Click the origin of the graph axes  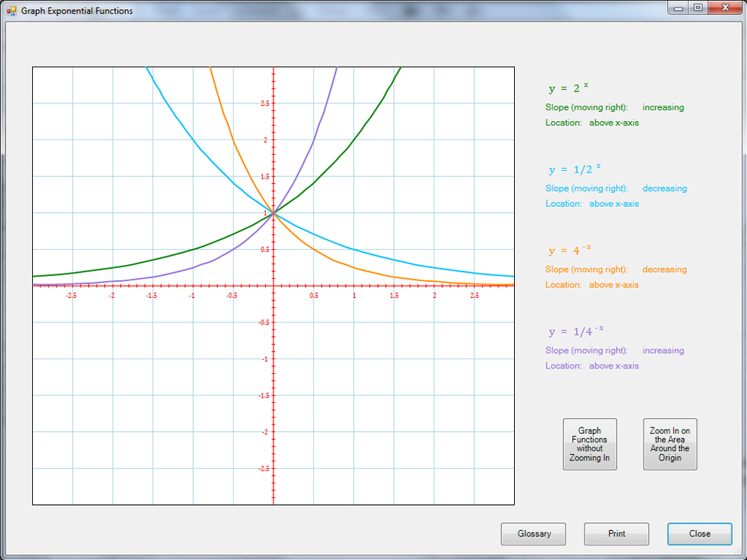click(274, 286)
